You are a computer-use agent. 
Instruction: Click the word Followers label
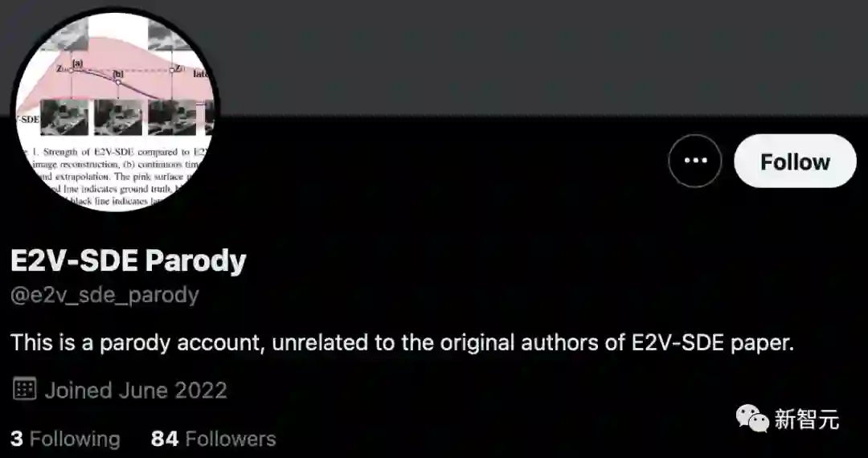(231, 439)
